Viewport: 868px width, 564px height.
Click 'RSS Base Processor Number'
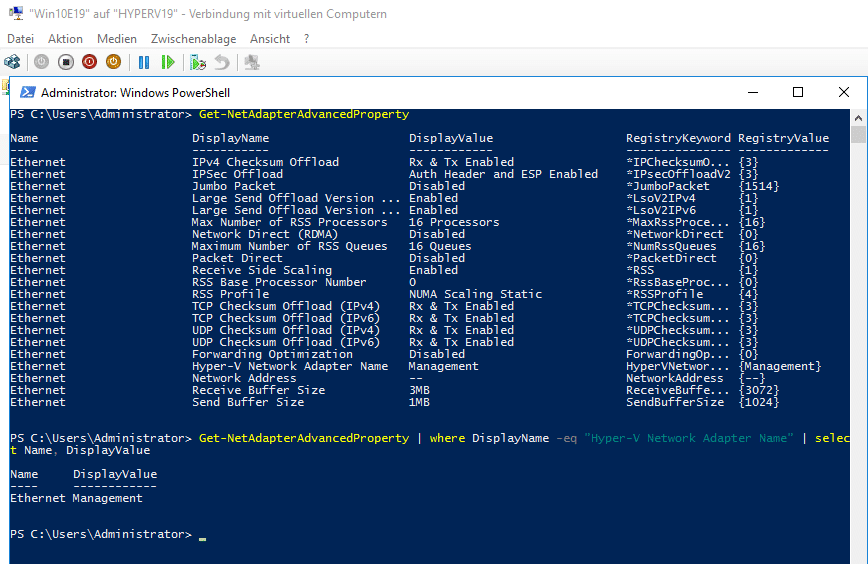pyautogui.click(x=279, y=282)
